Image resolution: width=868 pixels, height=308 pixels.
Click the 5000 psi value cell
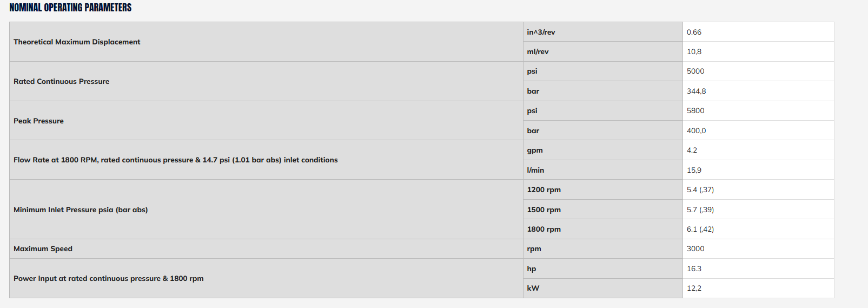pos(758,71)
